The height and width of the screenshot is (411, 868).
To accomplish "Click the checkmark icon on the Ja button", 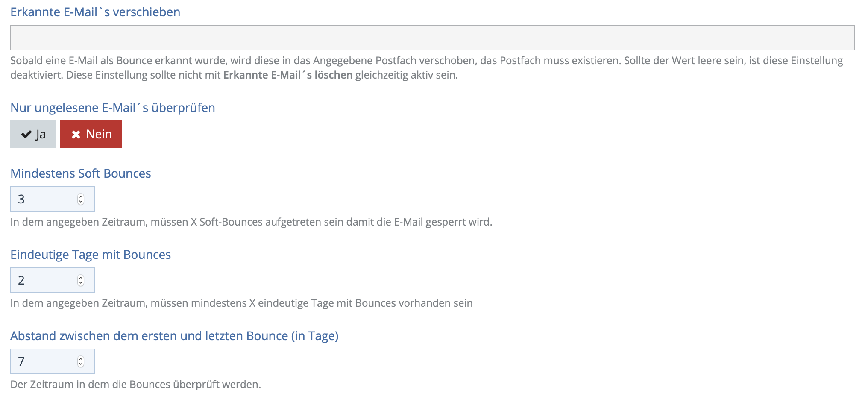I will 26,135.
